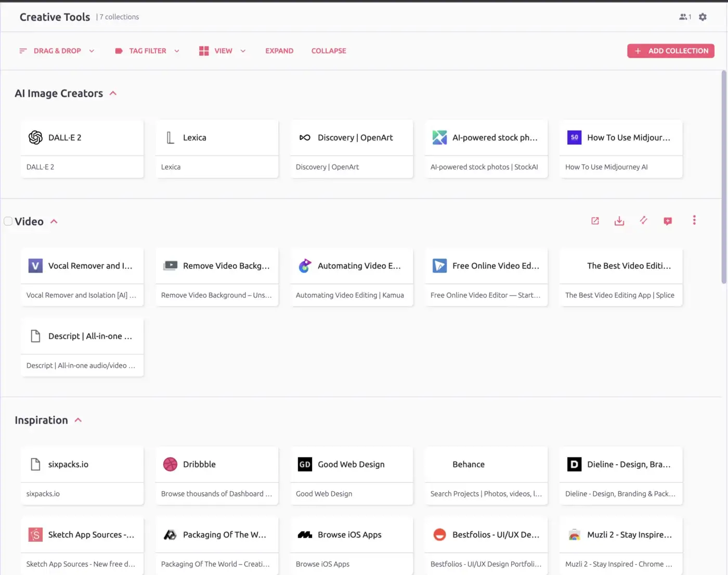Open Video collection in new window icon
The image size is (728, 575).
[595, 221]
